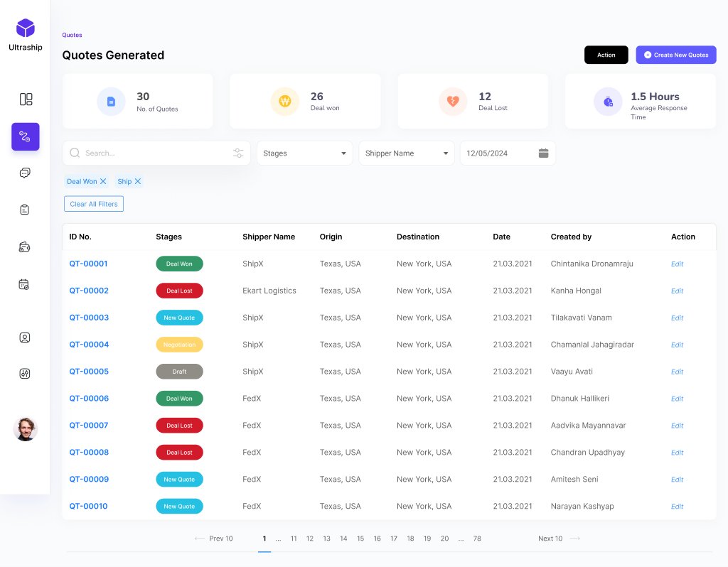This screenshot has width=728, height=567.
Task: Click the search filter sliders icon
Action: coord(238,153)
